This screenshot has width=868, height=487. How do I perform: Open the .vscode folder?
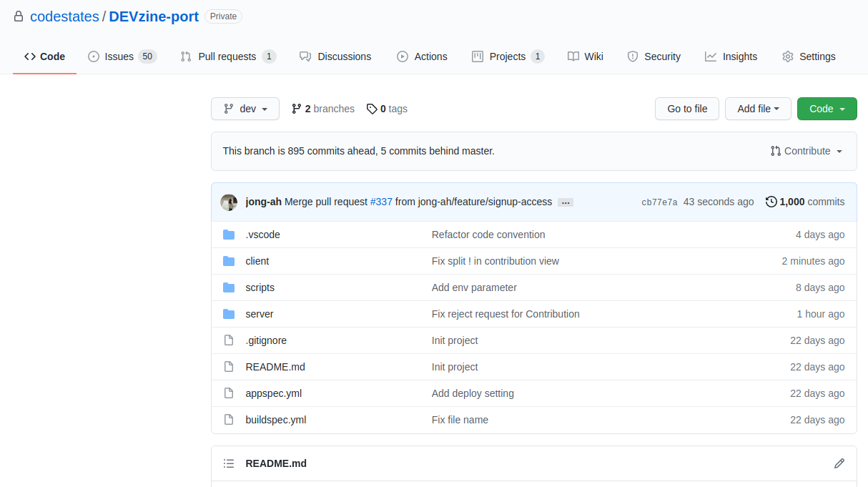pyautogui.click(x=262, y=235)
